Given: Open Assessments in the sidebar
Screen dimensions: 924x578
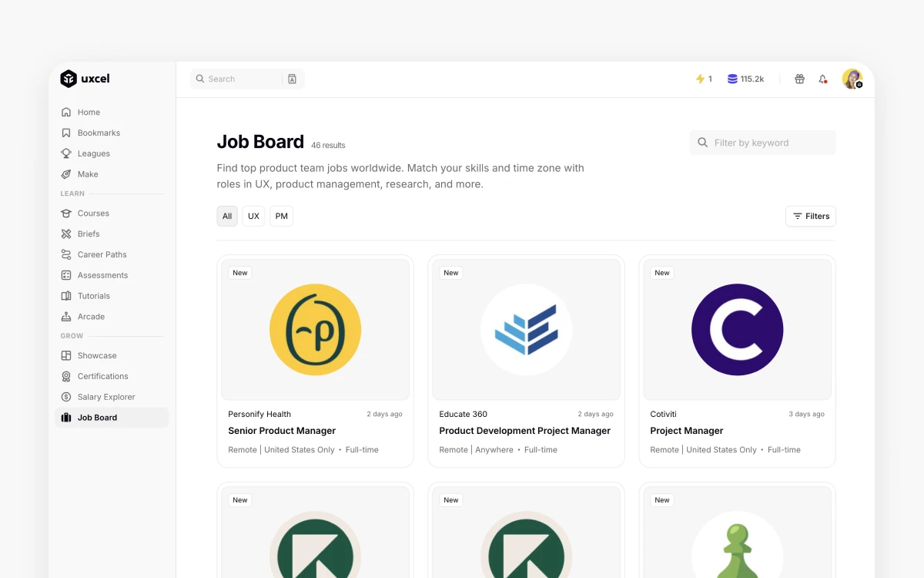Looking at the screenshot, I should pyautogui.click(x=112, y=275).
